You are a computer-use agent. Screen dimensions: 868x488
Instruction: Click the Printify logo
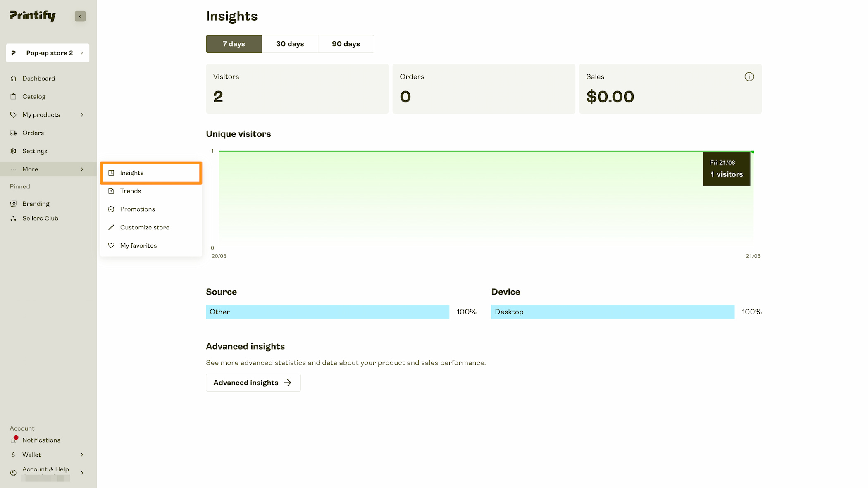point(33,16)
